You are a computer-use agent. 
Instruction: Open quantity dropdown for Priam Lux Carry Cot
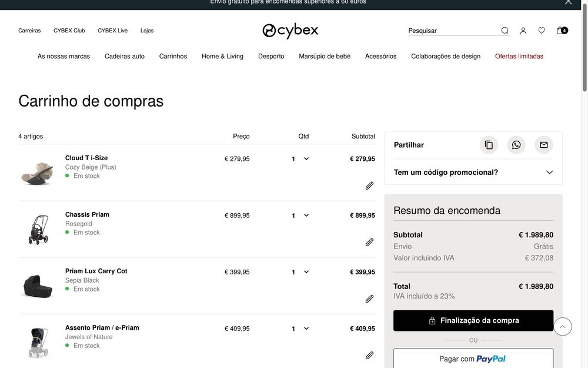click(x=300, y=272)
